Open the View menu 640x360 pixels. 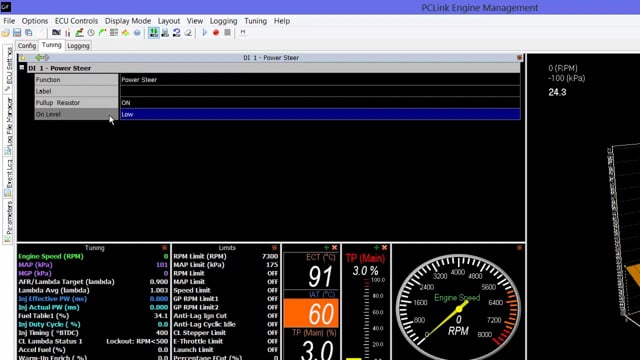point(195,21)
